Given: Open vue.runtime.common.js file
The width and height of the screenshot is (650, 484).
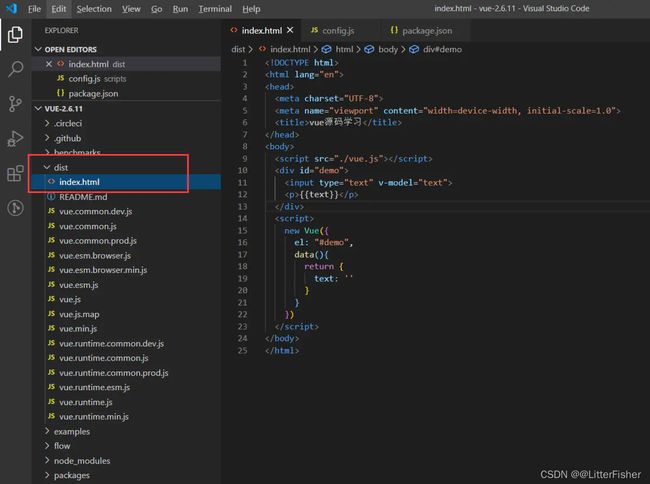Looking at the screenshot, I should coord(104,358).
